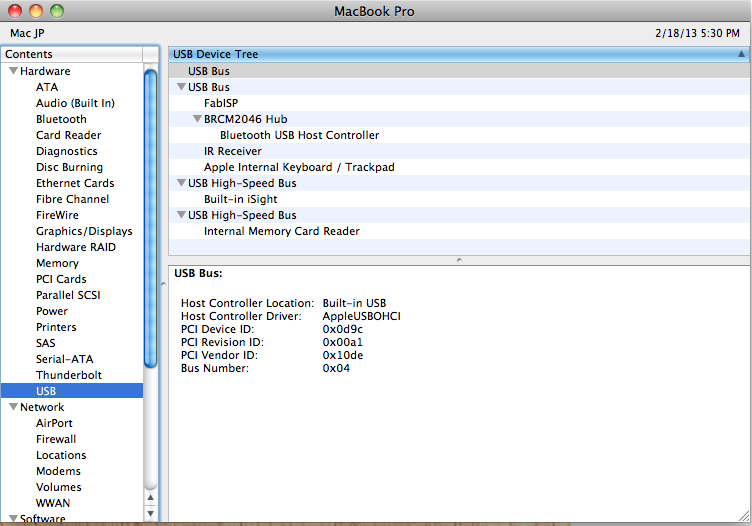752x526 pixels.
Task: Select IR Receiver device row
Action: click(458, 151)
